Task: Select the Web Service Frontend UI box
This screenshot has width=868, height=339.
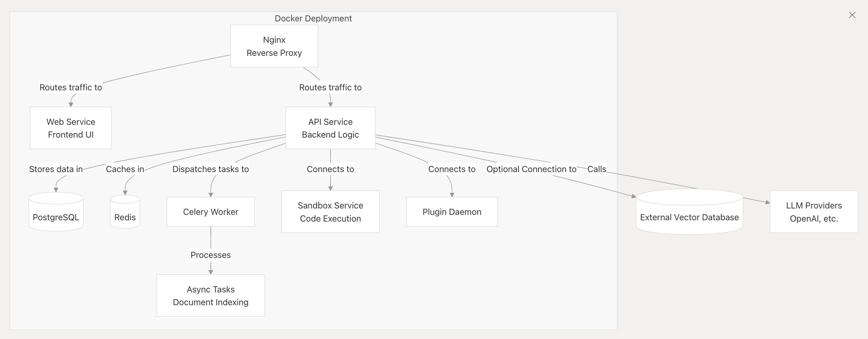Action: (x=71, y=128)
